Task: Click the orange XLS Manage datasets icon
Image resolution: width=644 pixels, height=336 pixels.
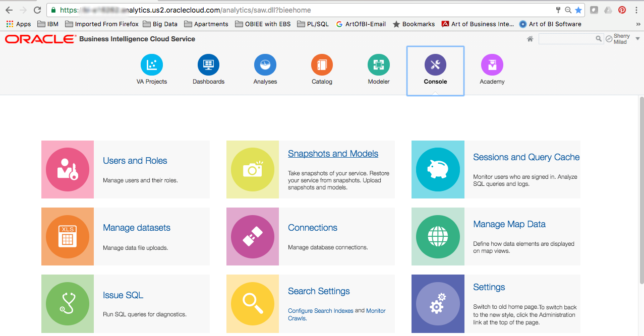Action: [68, 236]
